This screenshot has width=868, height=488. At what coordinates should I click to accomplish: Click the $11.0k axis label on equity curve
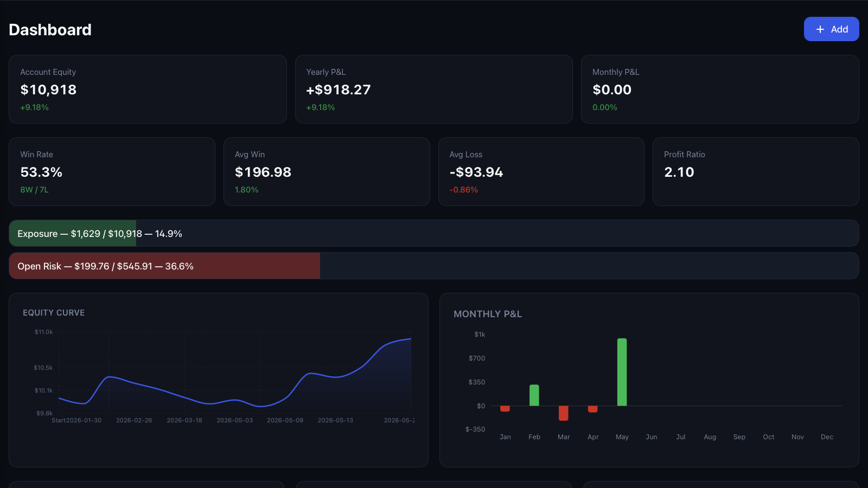[43, 332]
